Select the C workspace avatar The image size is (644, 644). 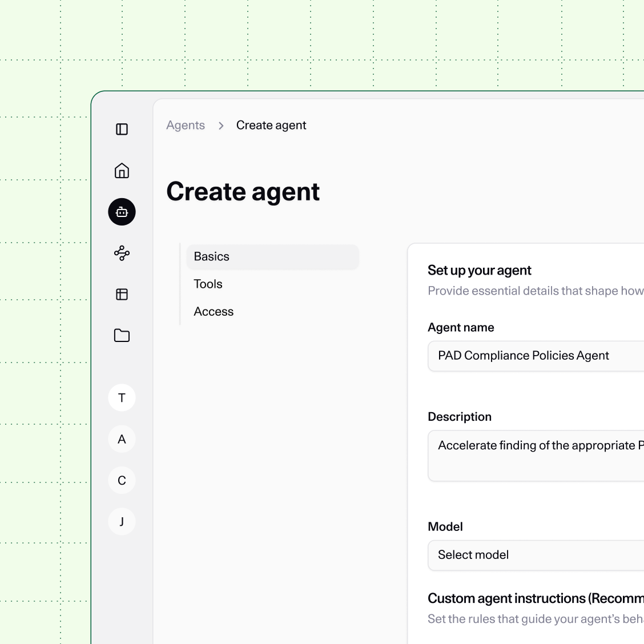(x=122, y=480)
